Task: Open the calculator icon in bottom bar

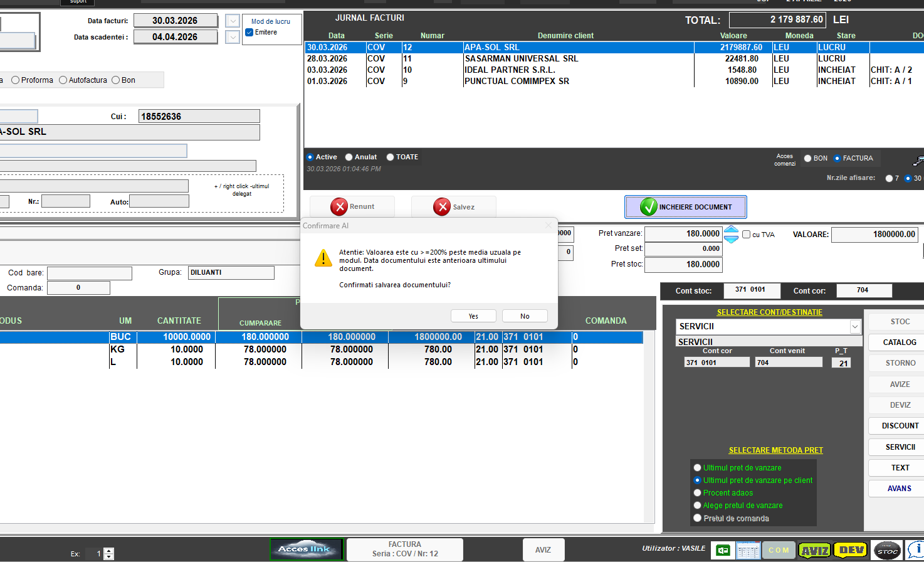Action: (x=748, y=550)
